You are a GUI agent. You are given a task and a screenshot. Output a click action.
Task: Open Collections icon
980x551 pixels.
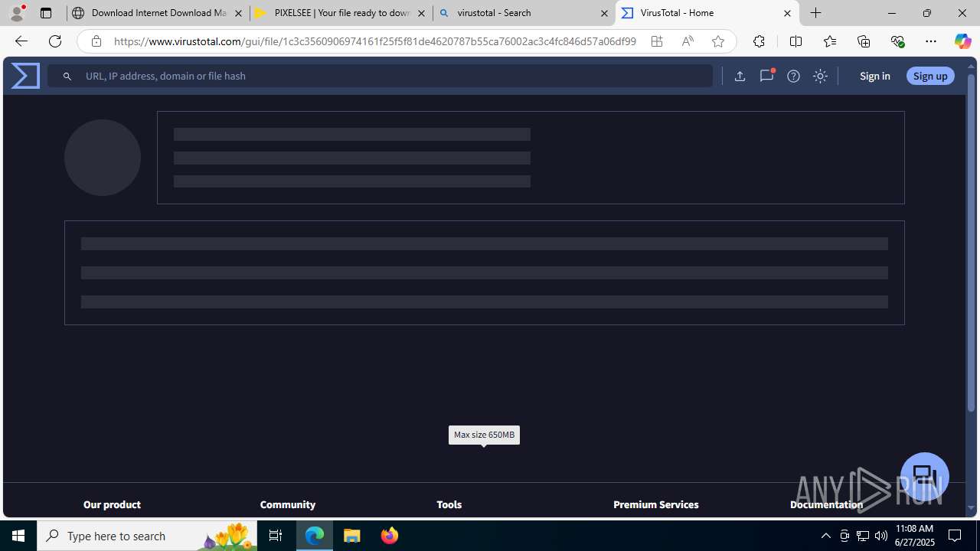[864, 41]
